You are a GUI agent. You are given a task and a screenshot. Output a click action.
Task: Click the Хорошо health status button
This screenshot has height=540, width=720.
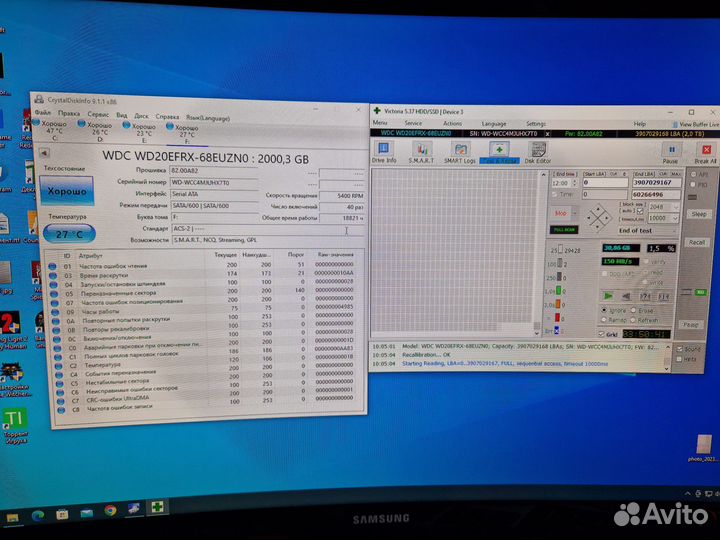[67, 191]
